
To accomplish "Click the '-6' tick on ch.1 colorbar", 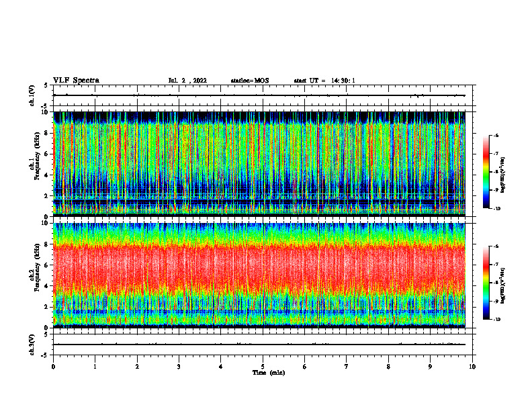I will tap(496, 136).
